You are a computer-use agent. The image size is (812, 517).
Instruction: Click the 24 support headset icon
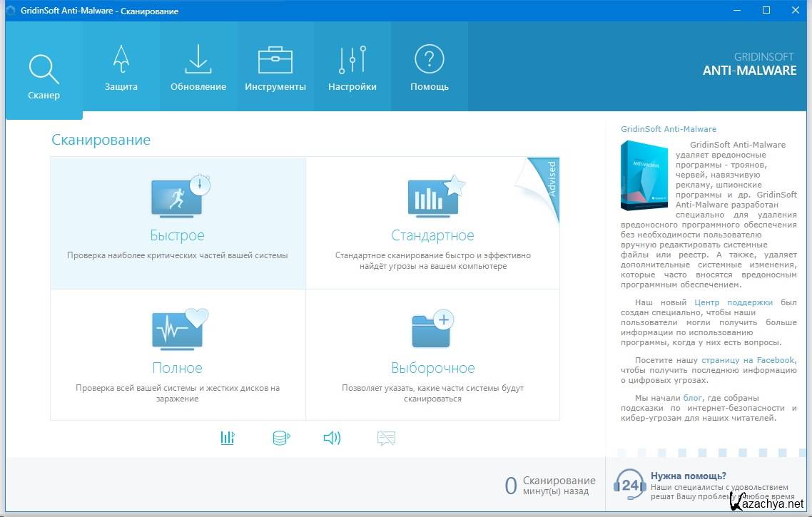(x=629, y=485)
